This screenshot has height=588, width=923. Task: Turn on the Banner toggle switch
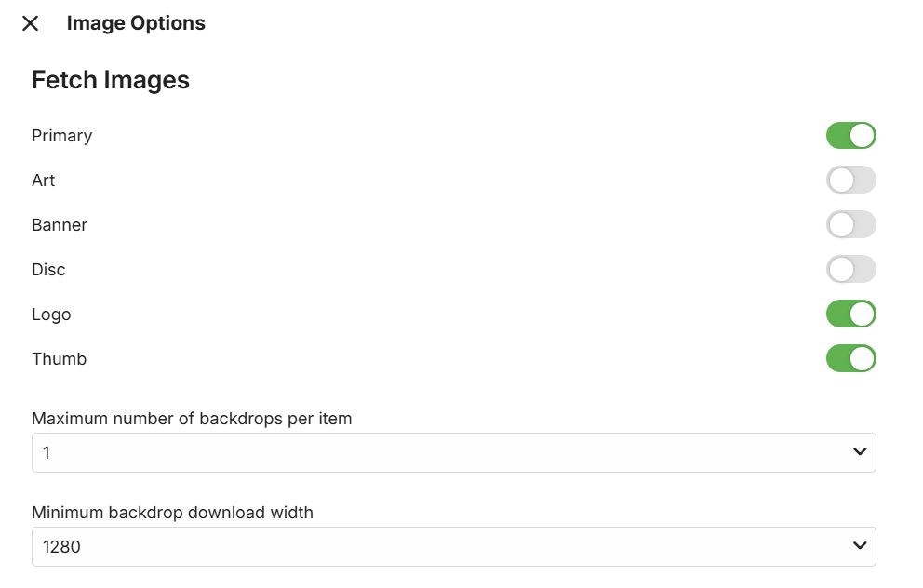[850, 225]
